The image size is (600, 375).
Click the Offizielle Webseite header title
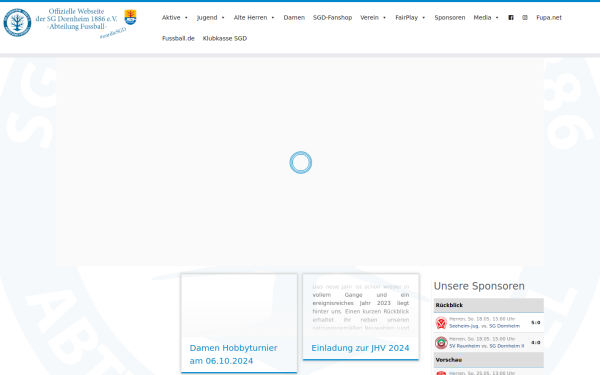77,19
